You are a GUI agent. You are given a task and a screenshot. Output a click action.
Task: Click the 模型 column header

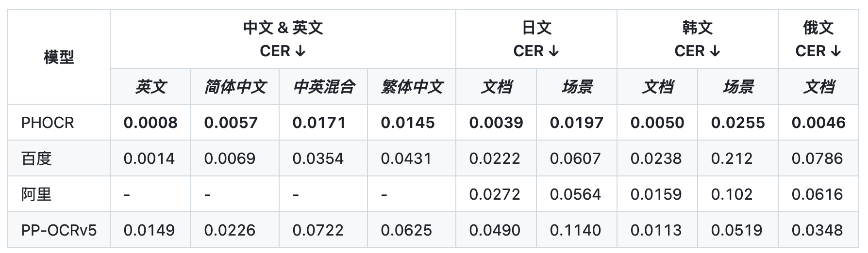coord(59,57)
